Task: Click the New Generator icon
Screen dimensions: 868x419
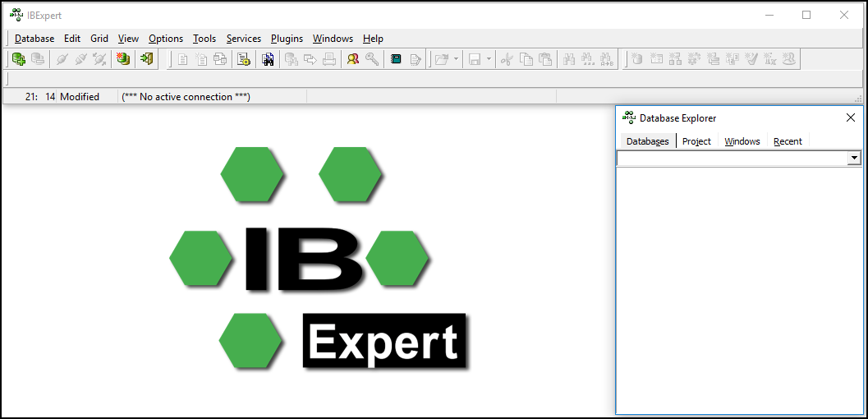Action: tap(733, 59)
